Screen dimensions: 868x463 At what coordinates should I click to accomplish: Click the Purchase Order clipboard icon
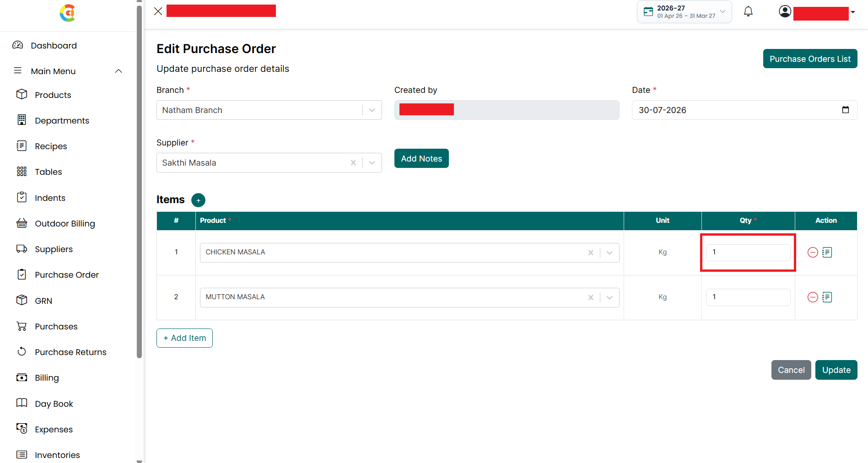click(22, 274)
